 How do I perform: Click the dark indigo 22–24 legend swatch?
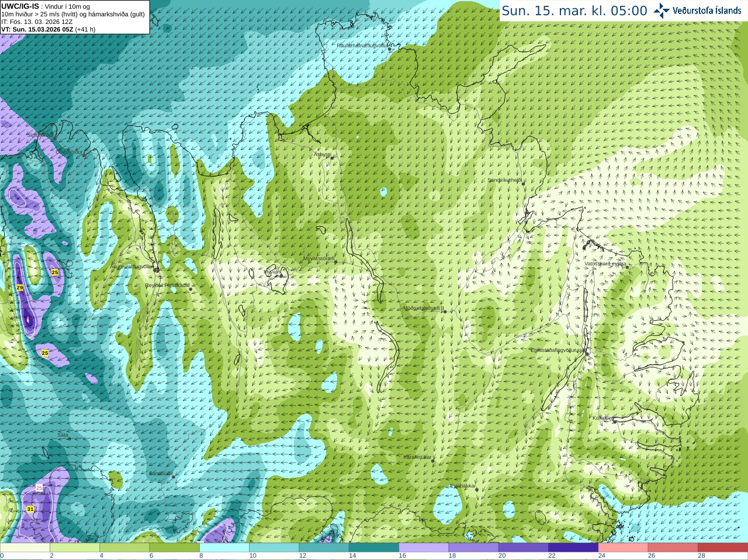coord(573,548)
